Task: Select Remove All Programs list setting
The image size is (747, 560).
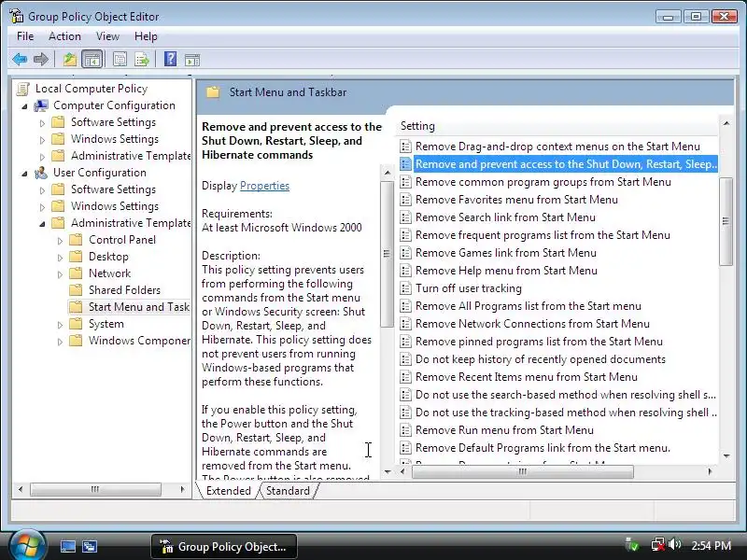Action: coord(529,306)
